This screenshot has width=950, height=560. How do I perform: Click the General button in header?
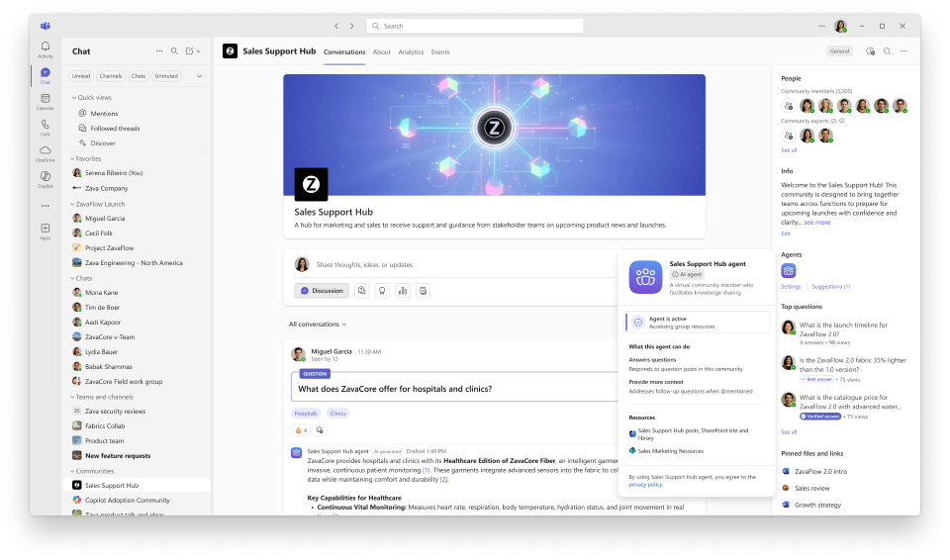[x=840, y=51]
